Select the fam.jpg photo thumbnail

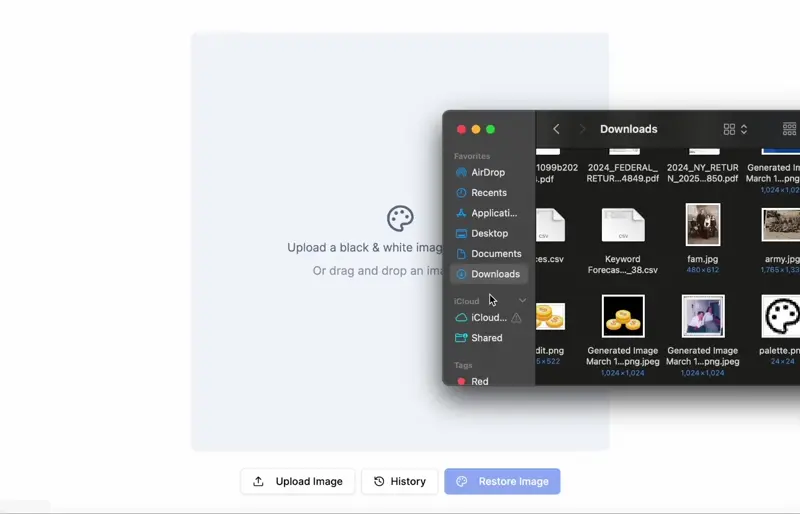click(x=703, y=224)
